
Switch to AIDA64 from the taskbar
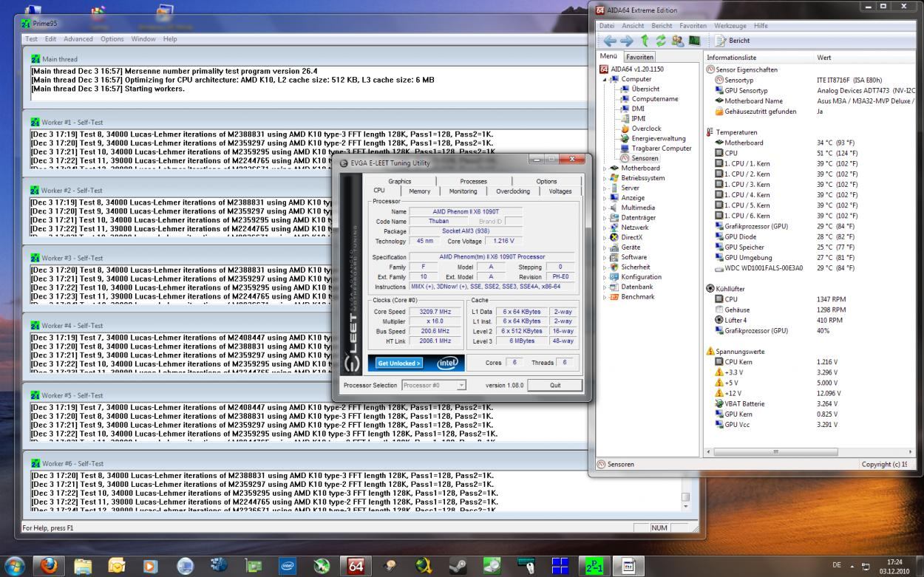coord(356,565)
